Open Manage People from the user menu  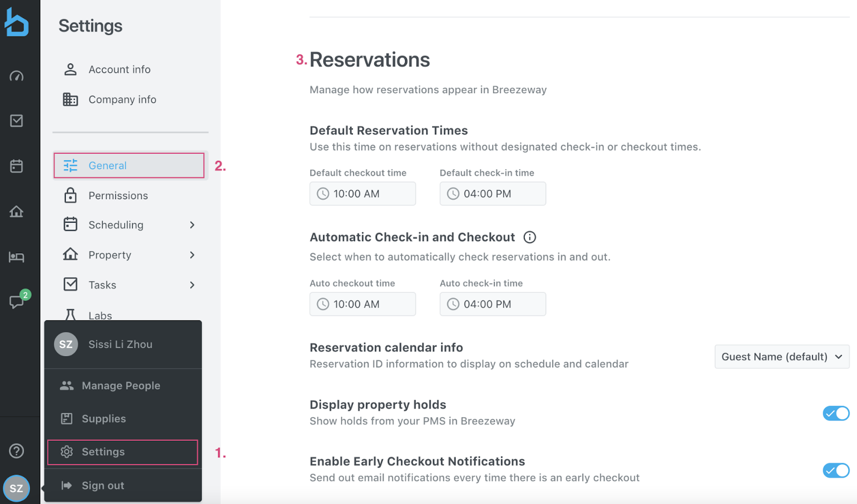click(121, 385)
